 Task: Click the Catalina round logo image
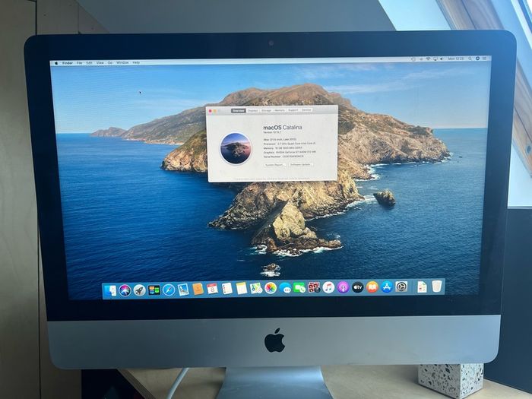[236, 149]
